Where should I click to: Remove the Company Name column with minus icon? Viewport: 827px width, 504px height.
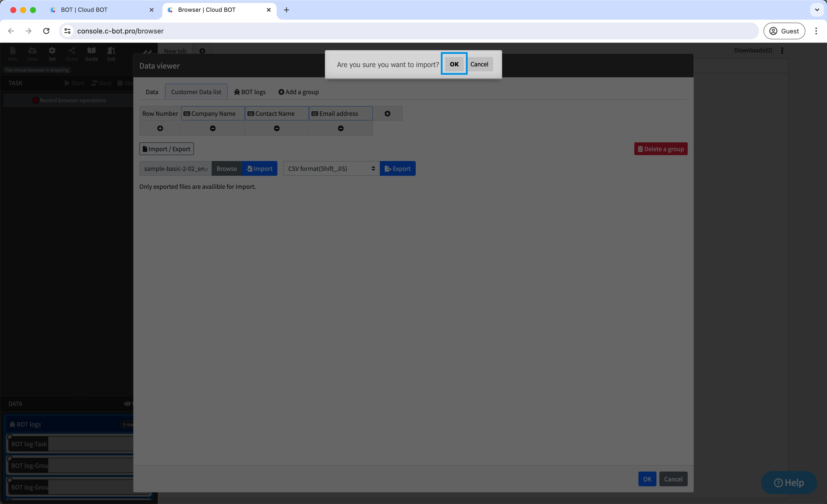click(213, 128)
